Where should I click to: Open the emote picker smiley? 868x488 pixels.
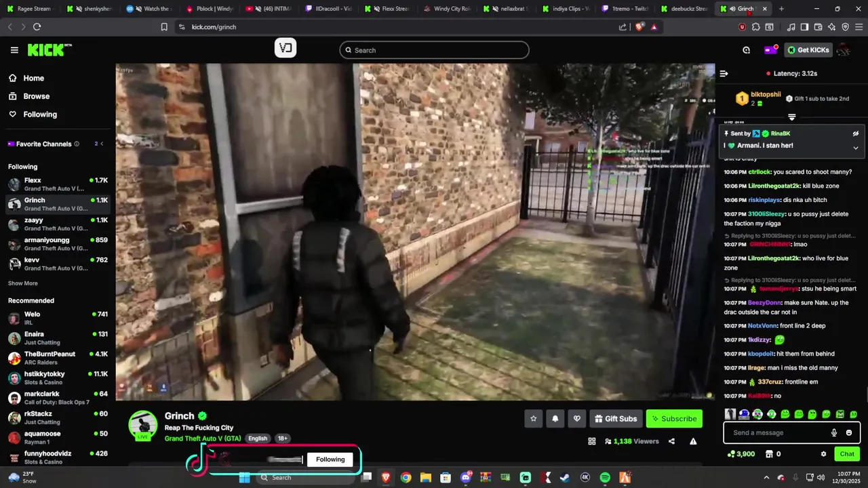tap(849, 433)
